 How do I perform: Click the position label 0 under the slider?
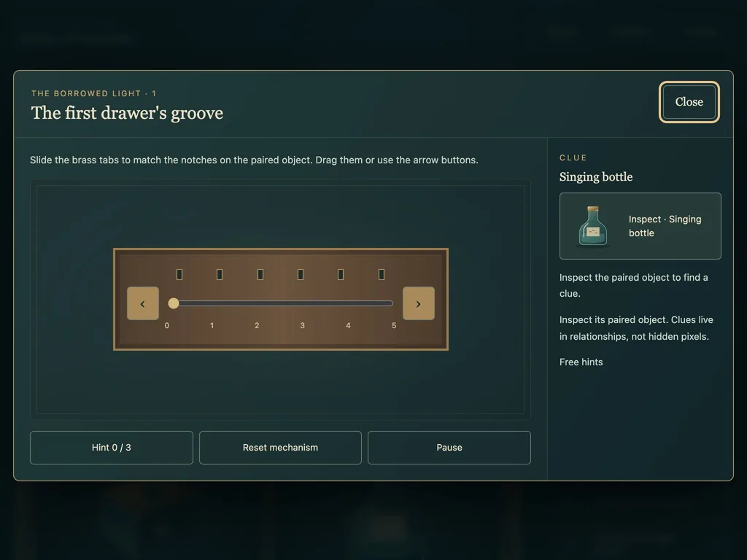[167, 326]
